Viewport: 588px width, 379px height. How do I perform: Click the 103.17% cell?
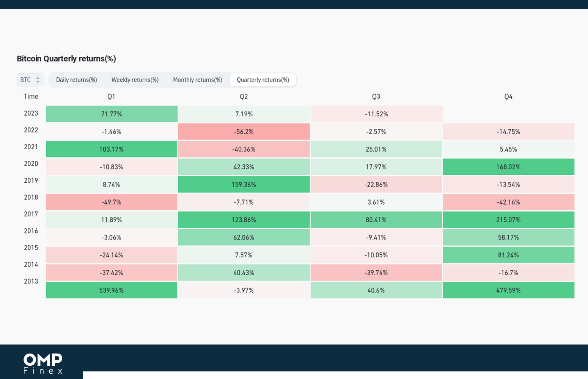(x=112, y=149)
